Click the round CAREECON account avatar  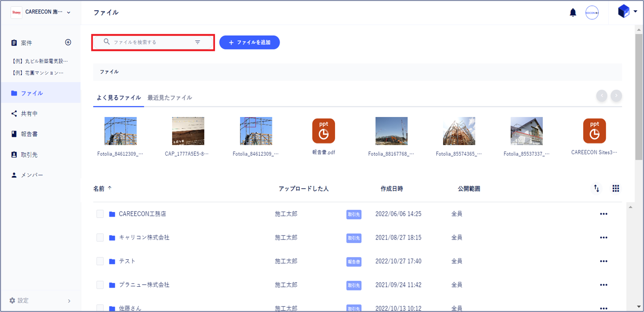coord(592,13)
